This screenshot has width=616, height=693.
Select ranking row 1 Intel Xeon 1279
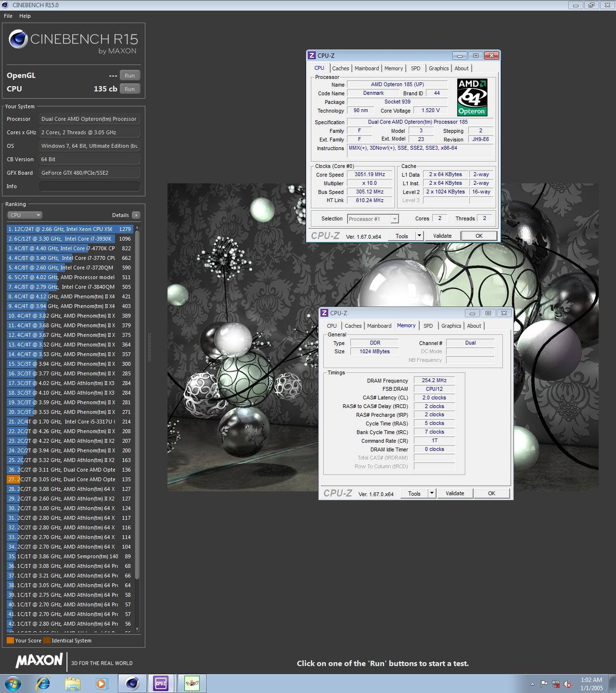[70, 229]
